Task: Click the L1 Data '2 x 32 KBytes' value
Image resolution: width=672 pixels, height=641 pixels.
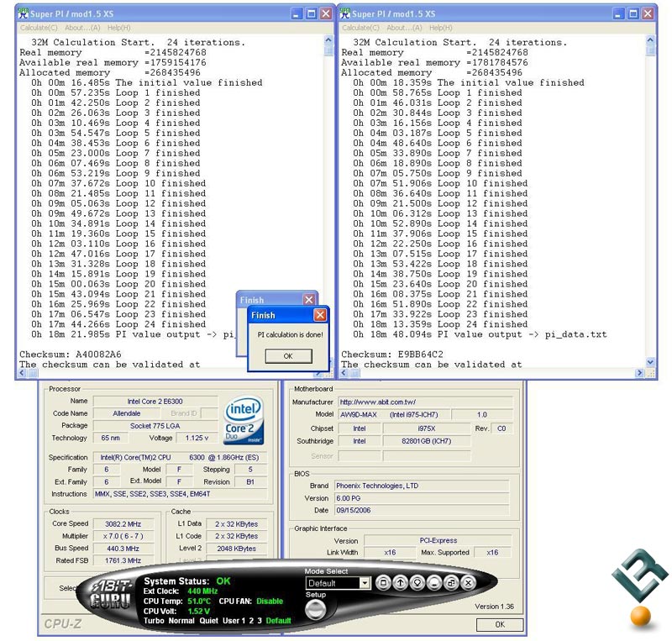Action: [x=237, y=524]
